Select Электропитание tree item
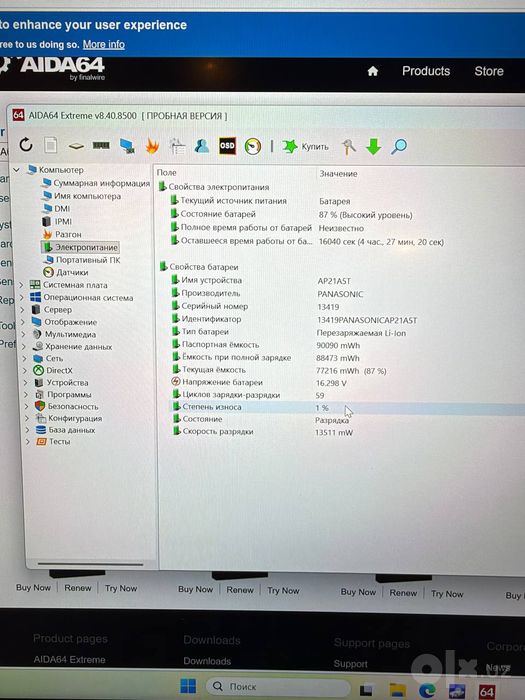This screenshot has height=700, width=525. tap(86, 247)
